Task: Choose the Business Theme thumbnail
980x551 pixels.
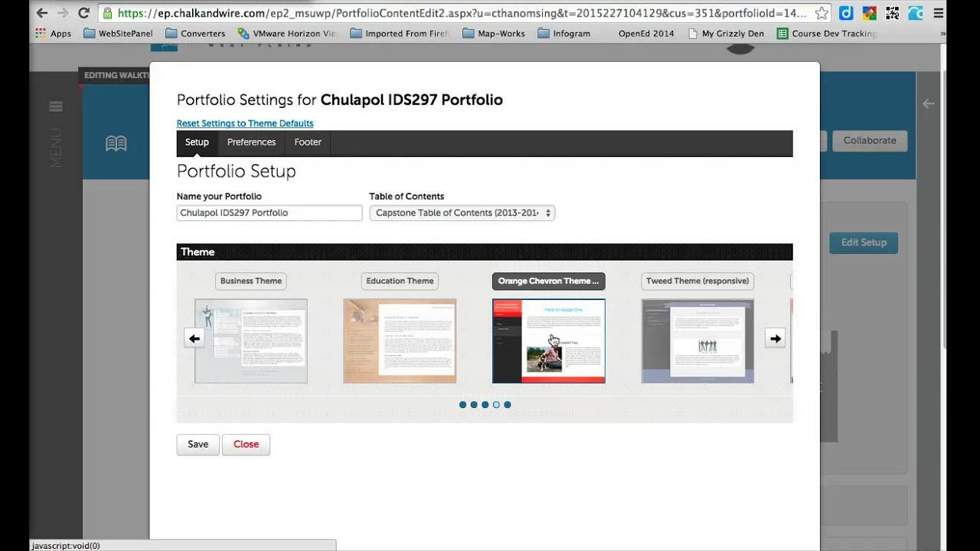Action: click(x=251, y=341)
